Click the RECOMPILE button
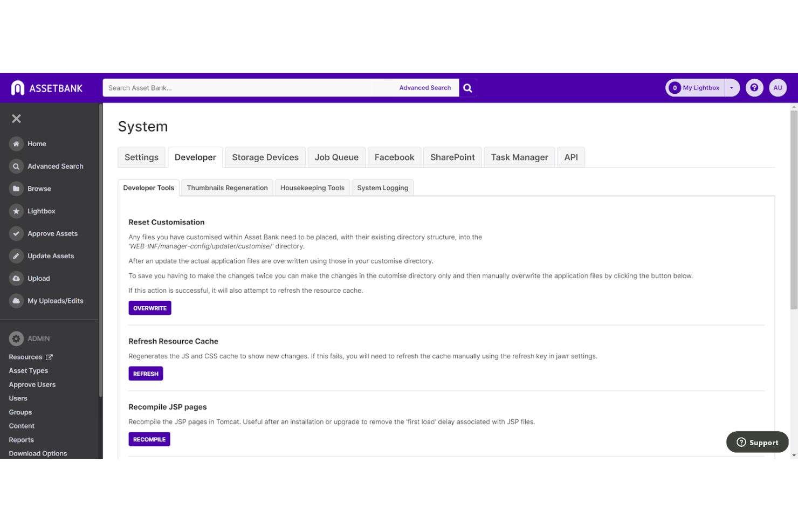The height and width of the screenshot is (532, 798). click(149, 439)
